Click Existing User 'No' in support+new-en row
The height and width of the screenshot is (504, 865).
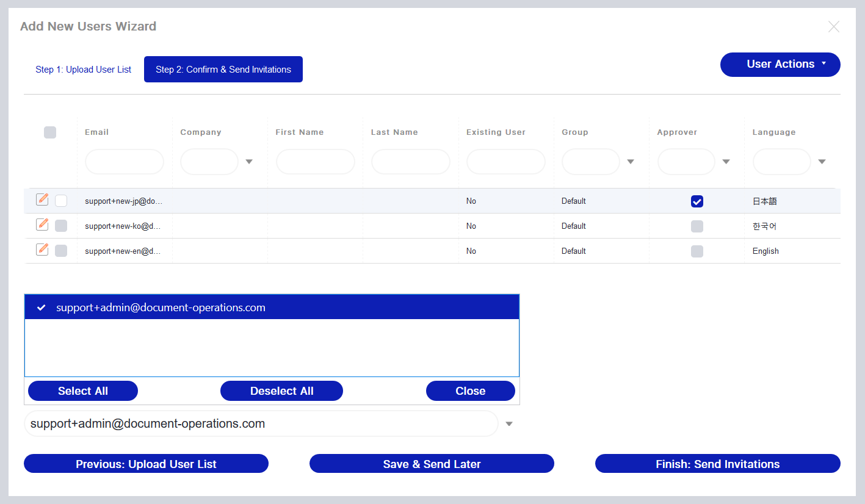[471, 251]
